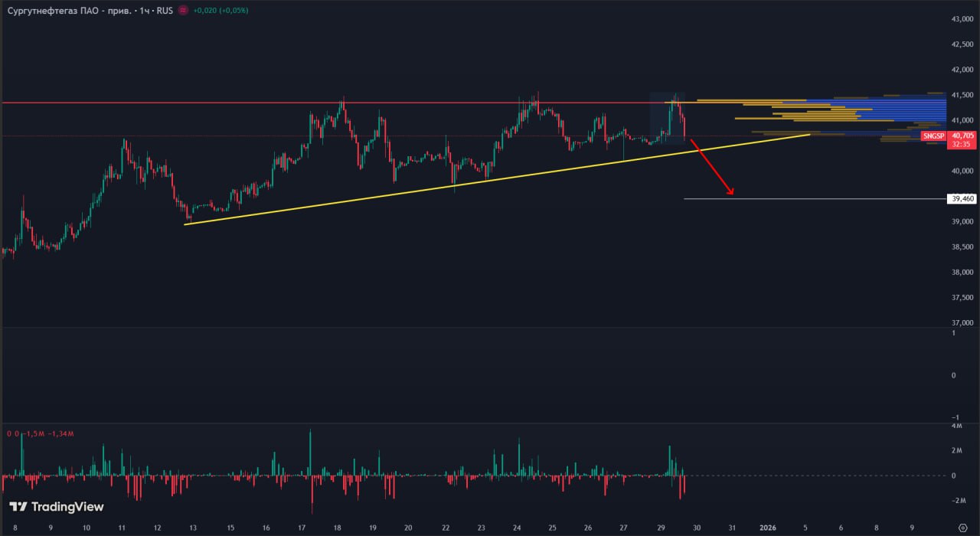Click the volume indicator values legend
Image resolution: width=980 pixels, height=536 pixels.
(x=40, y=434)
